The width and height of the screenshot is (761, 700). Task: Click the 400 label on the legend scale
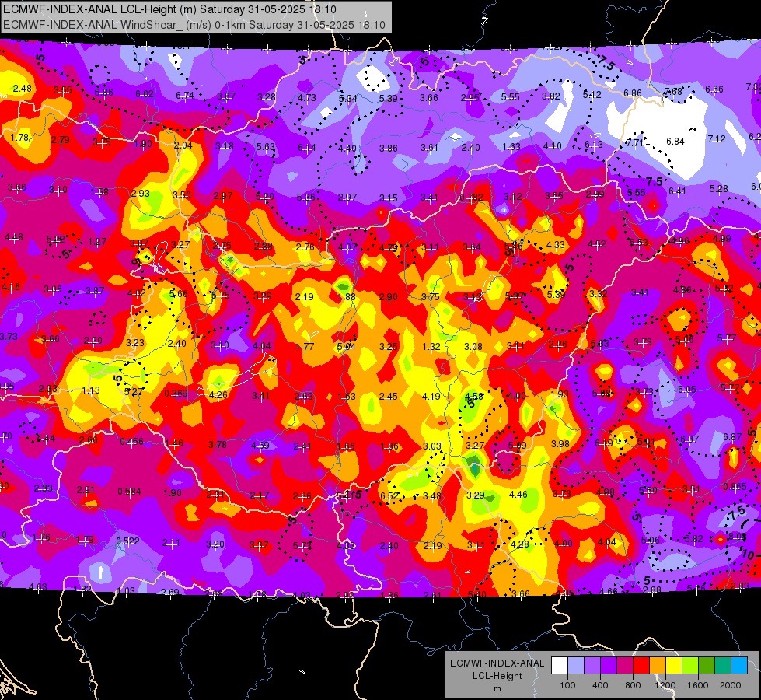(600, 685)
